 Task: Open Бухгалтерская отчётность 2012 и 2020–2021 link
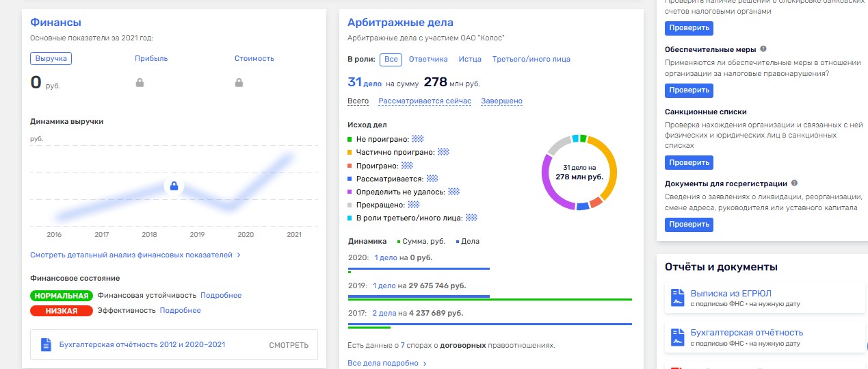[142, 345]
